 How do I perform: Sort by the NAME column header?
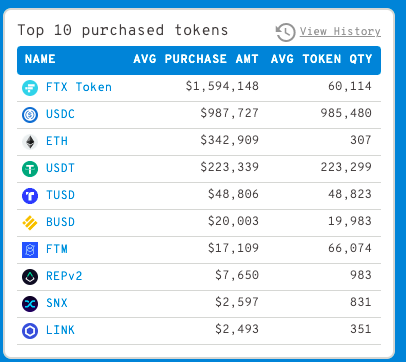tap(40, 59)
